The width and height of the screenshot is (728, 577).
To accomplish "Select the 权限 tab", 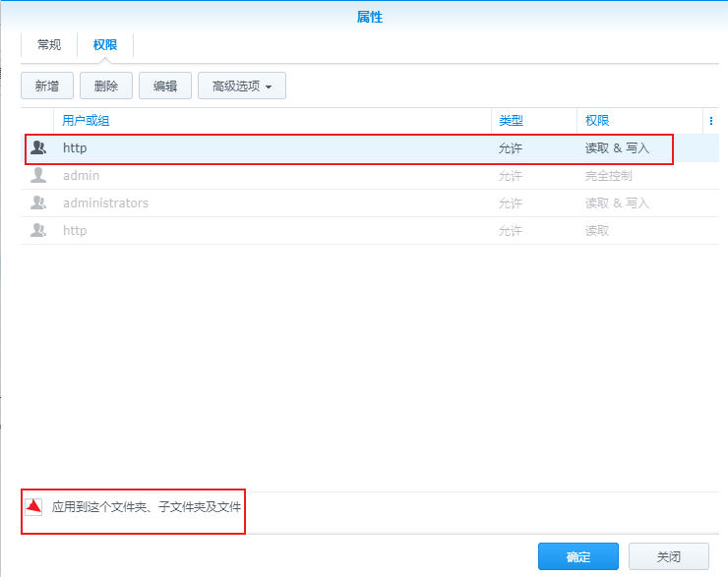I will click(x=105, y=45).
